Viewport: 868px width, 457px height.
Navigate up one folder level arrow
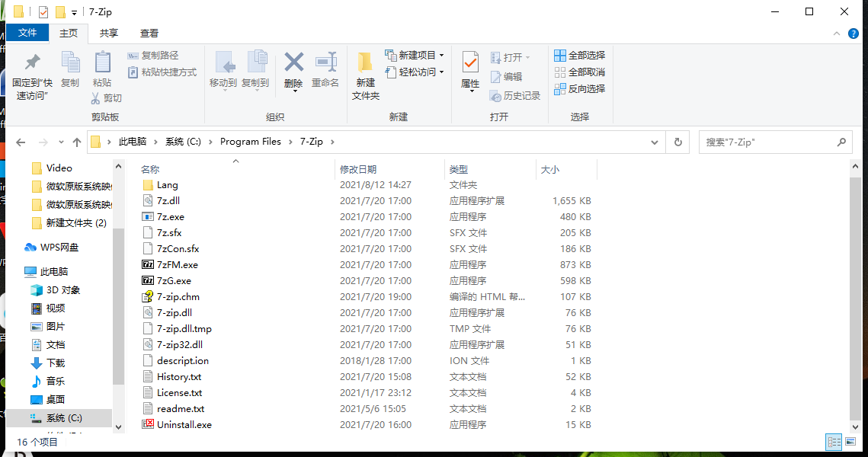coord(77,142)
